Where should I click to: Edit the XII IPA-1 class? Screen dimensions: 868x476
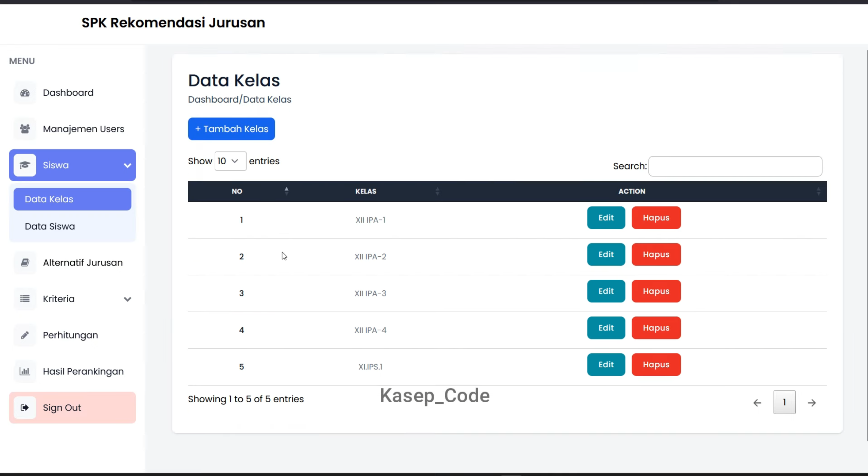(606, 218)
